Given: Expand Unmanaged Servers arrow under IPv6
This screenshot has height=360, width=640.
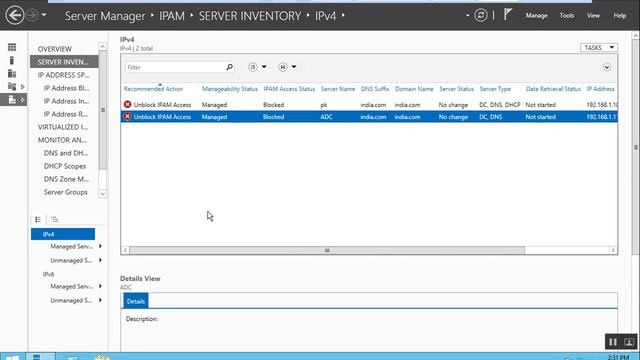Looking at the screenshot, I should pyautogui.click(x=100, y=300).
